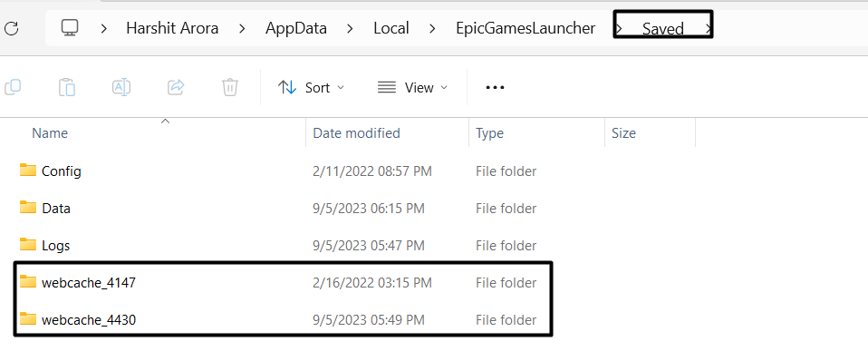The image size is (868, 351).
Task: Sort by the Date modified column header
Action: tap(356, 133)
